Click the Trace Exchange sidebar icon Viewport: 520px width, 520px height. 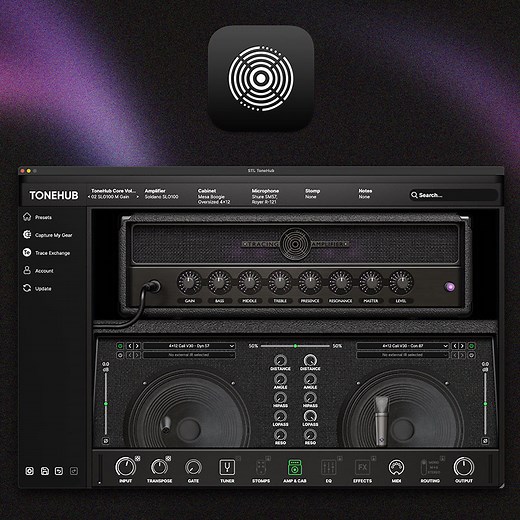click(x=27, y=252)
